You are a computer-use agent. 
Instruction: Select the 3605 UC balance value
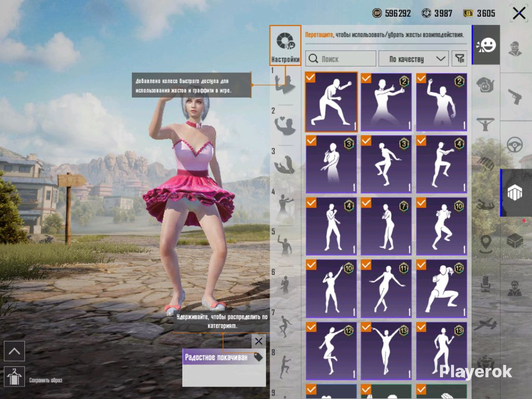[486, 13]
